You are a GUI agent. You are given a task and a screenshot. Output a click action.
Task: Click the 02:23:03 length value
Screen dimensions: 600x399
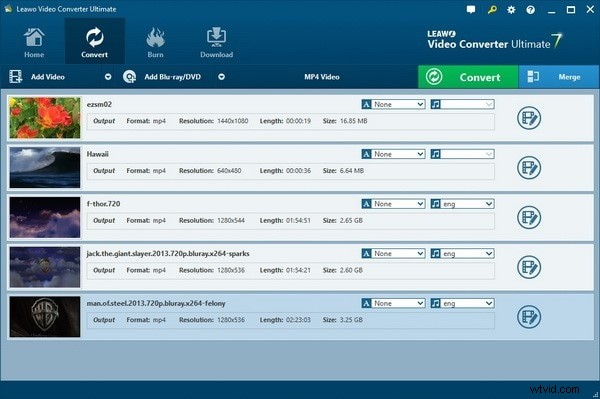298,320
